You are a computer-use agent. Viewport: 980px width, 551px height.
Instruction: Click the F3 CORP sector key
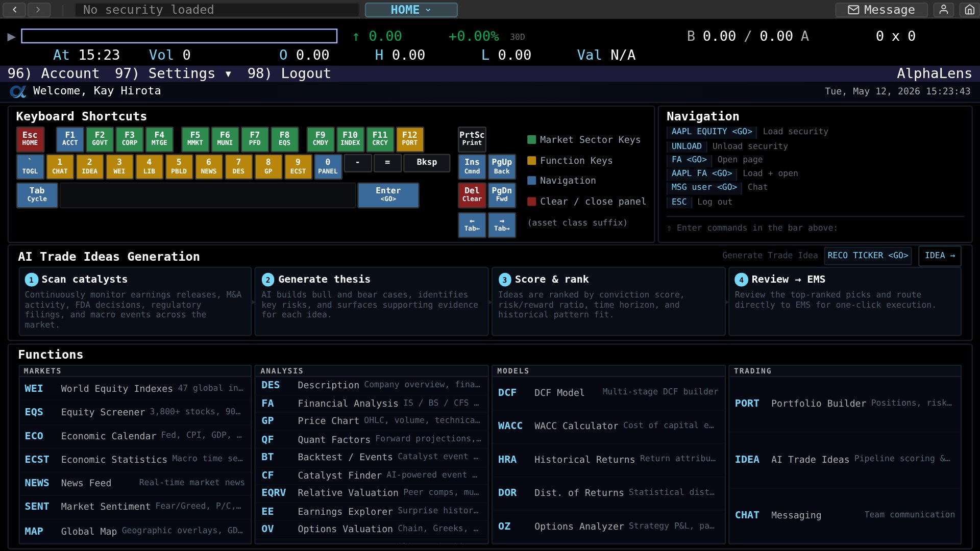pos(130,139)
